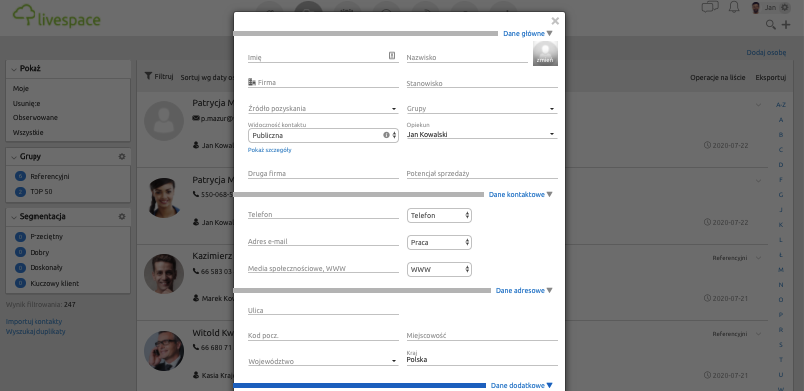Click into the Stanowisko field
Screen dimensions: 804x391
(482, 83)
